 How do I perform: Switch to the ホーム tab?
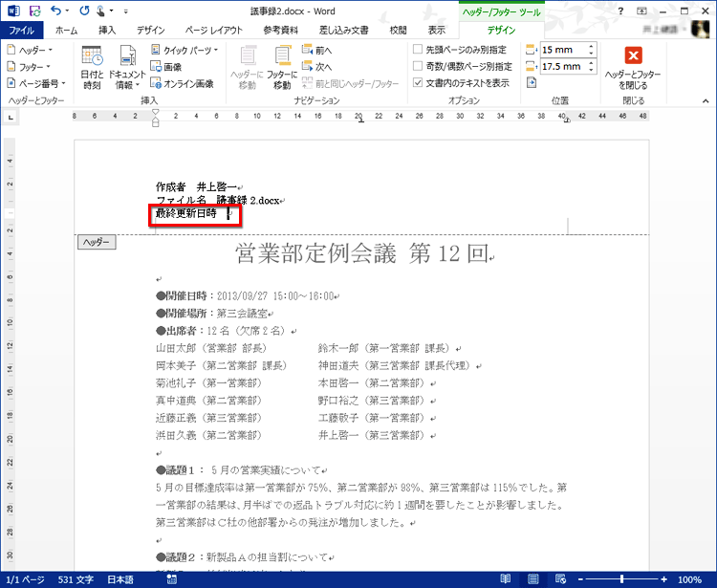[x=66, y=31]
